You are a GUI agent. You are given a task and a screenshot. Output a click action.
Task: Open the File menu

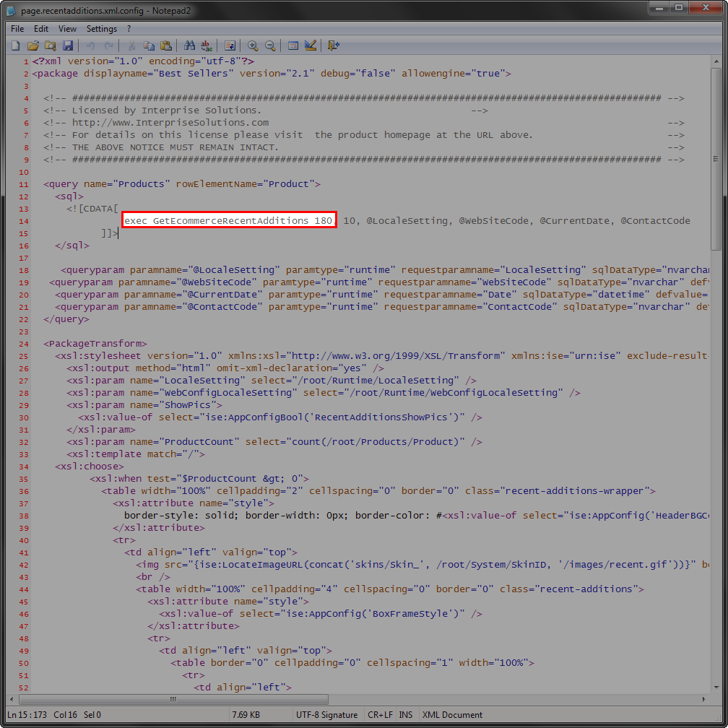pos(17,29)
